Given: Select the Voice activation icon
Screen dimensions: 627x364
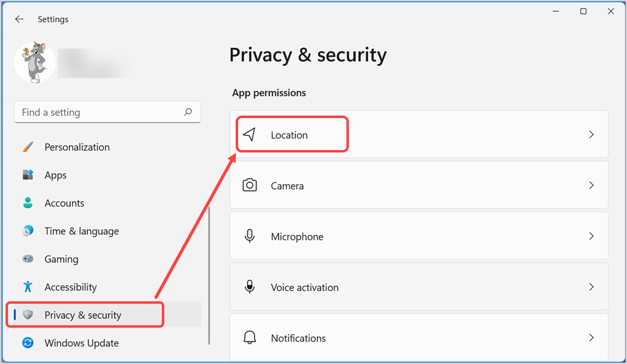Looking at the screenshot, I should [250, 287].
